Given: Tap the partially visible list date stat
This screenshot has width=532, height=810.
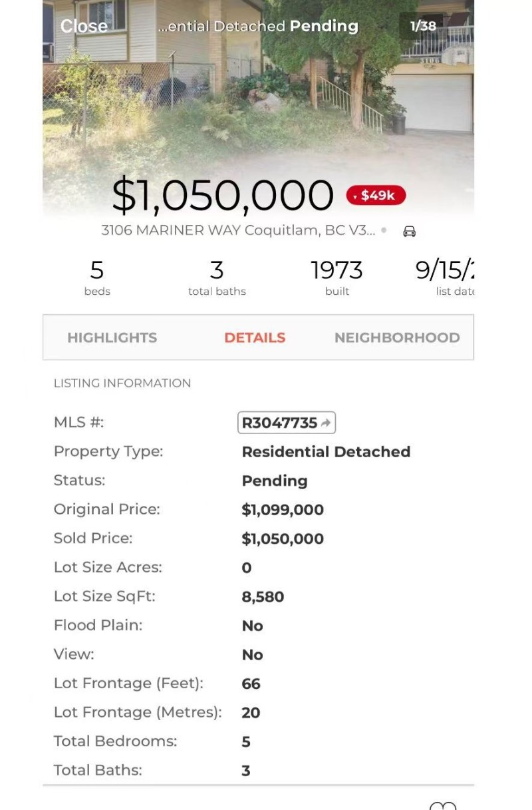Looking at the screenshot, I should pos(446,277).
